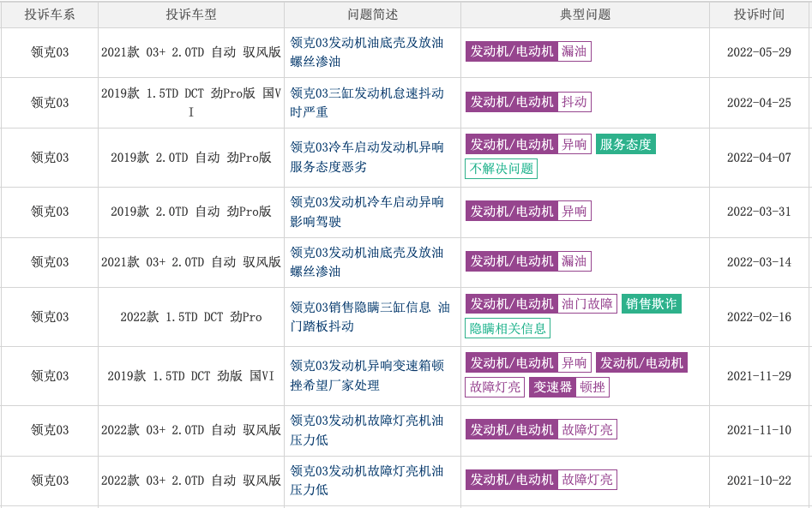Click the 隐瞒相关信息 tag
812x508 pixels.
(x=508, y=328)
